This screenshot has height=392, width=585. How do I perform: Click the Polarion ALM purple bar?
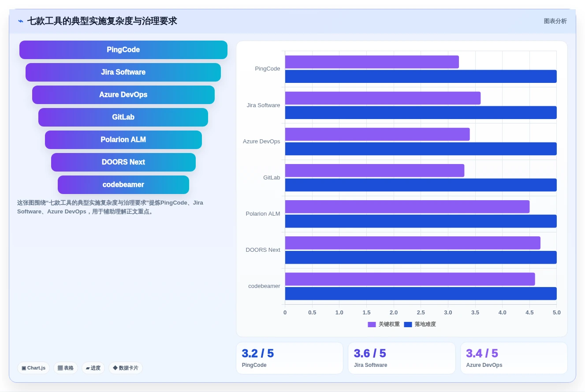(407, 207)
